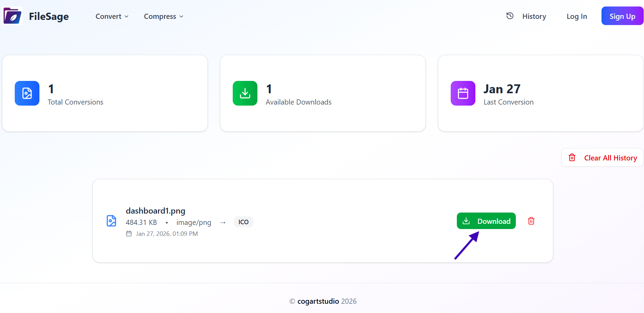Click the history clock icon in header
The height and width of the screenshot is (313, 644).
point(510,16)
